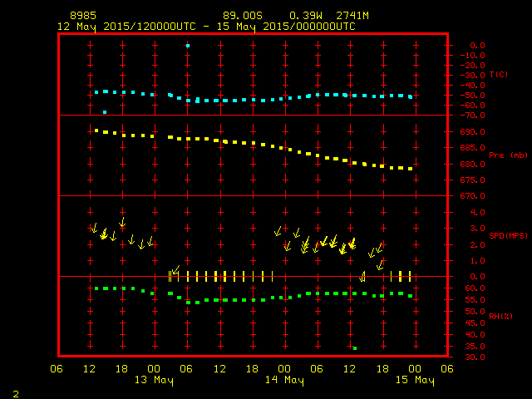Click the 35.0 humidity tick label
The width and height of the screenshot is (532, 399).
point(475,347)
